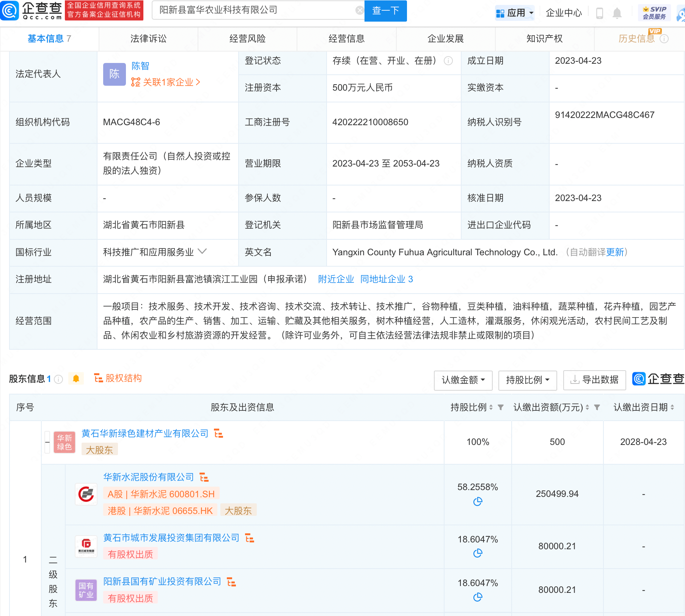This screenshot has height=616, width=685.
Task: Open the mobile phone icon in header
Action: 600,13
